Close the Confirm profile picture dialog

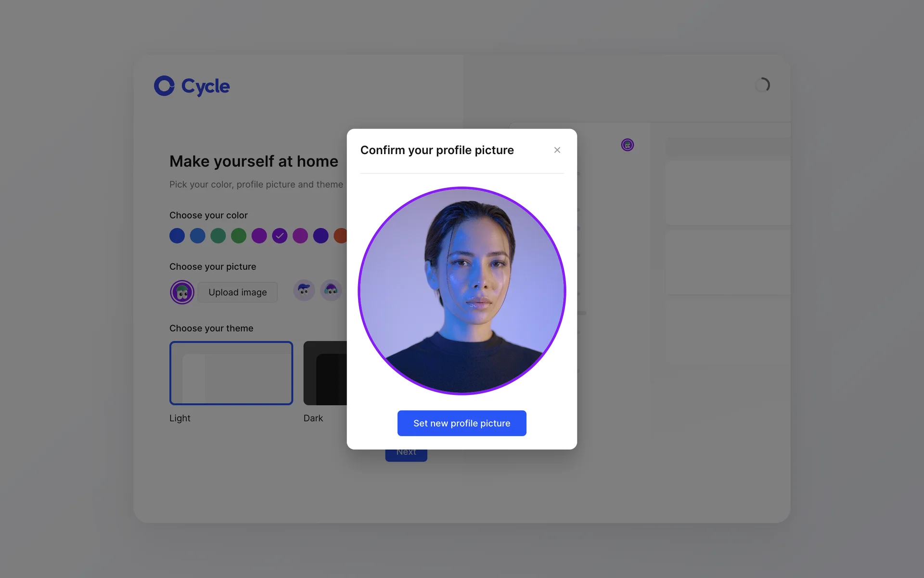click(x=557, y=150)
